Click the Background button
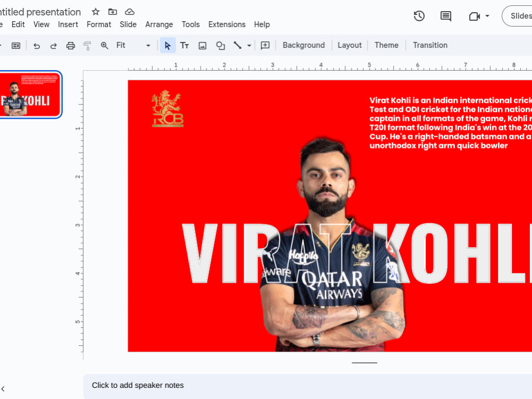Viewport: 532px width, 399px height. click(x=304, y=45)
